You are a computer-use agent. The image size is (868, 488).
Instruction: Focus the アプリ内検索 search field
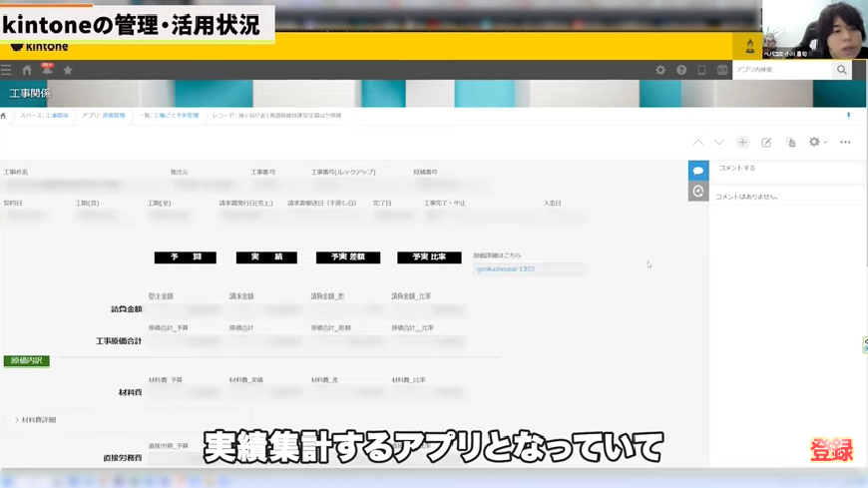pyautogui.click(x=782, y=70)
